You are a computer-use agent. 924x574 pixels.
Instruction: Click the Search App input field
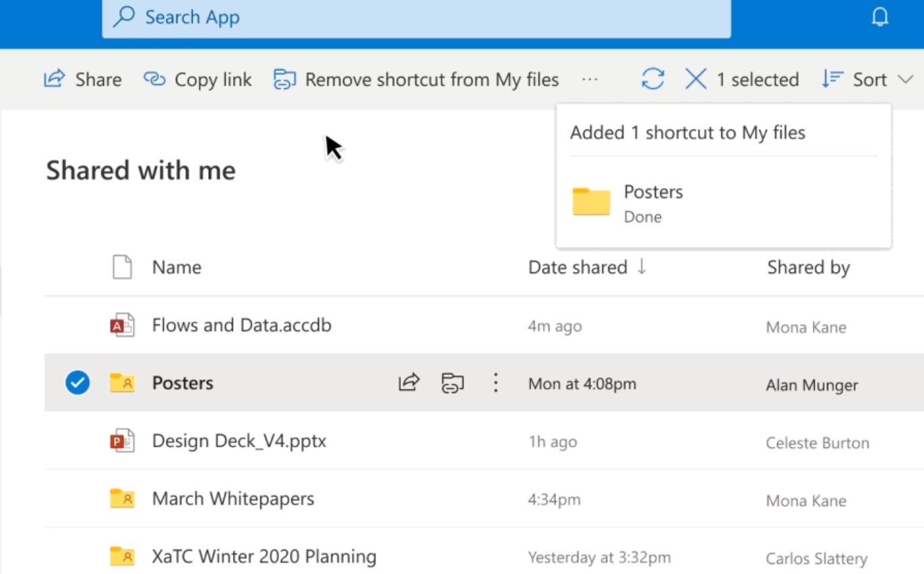click(416, 18)
